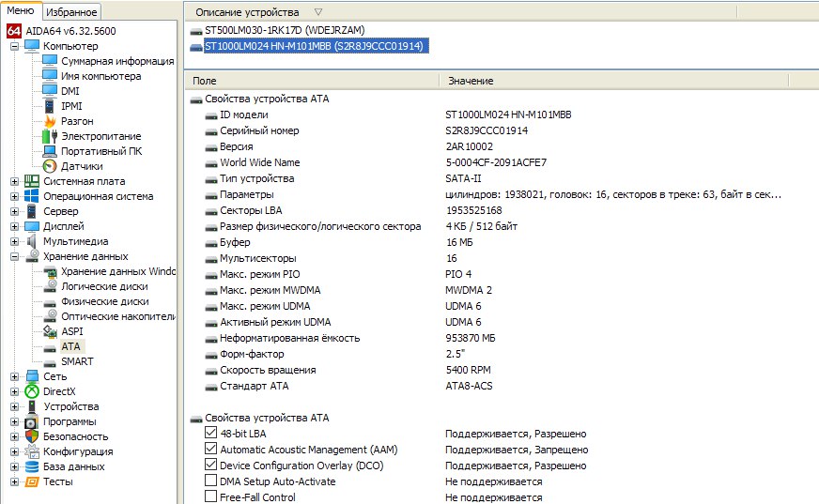Click the Портативный ПК laptop icon
The height and width of the screenshot is (504, 819).
(50, 151)
